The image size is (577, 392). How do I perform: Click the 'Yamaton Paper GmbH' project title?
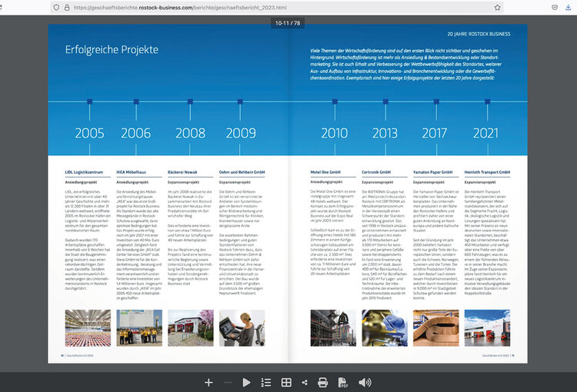pyautogui.click(x=432, y=172)
